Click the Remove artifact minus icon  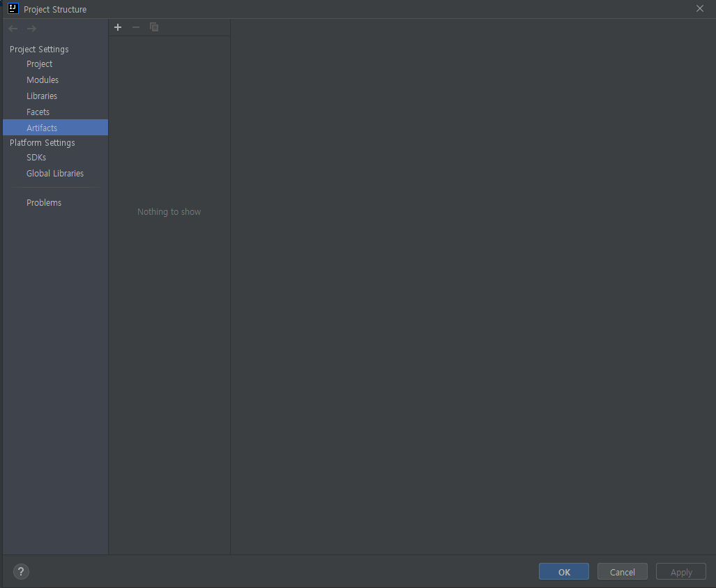136,27
